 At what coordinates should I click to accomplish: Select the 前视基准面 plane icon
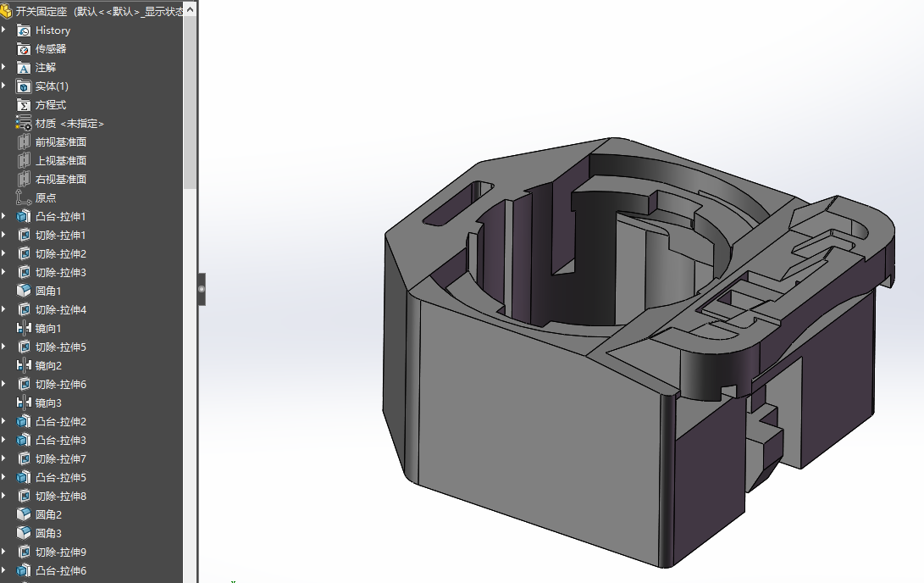[x=24, y=142]
